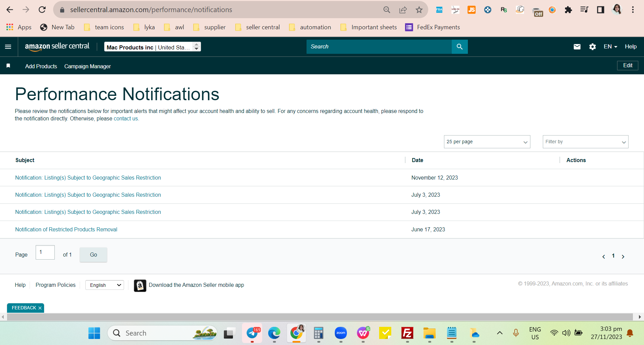
Task: Bookmark this page with the star icon
Action: tap(419, 10)
